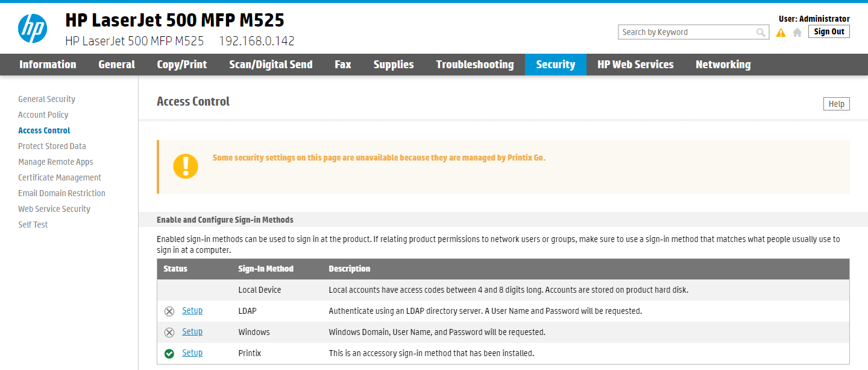Screen dimensions: 868x370
Task: Click the disabled status icon for Windows
Action: pos(169,333)
